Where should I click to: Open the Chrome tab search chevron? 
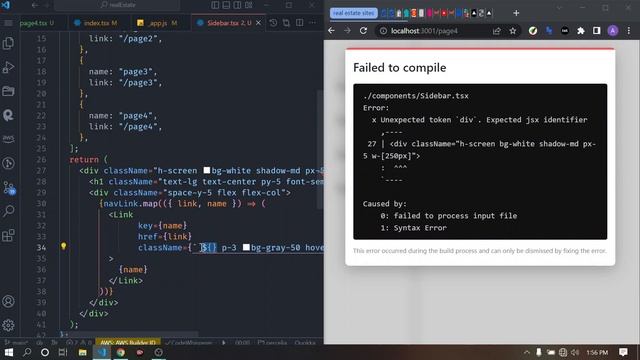point(559,7)
